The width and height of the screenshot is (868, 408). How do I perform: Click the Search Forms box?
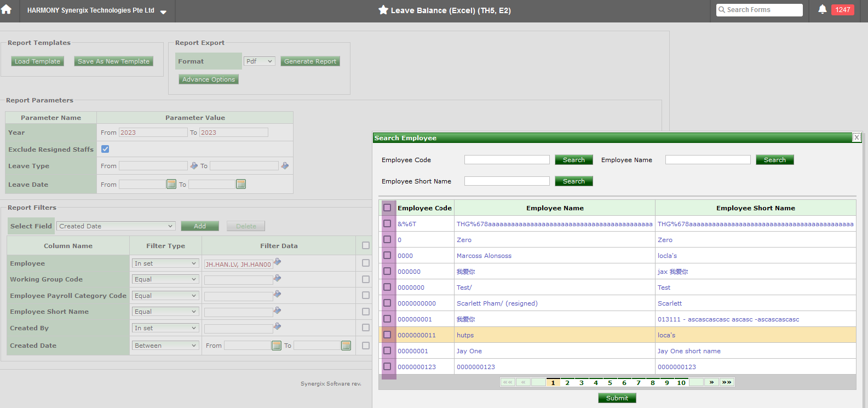coord(760,10)
